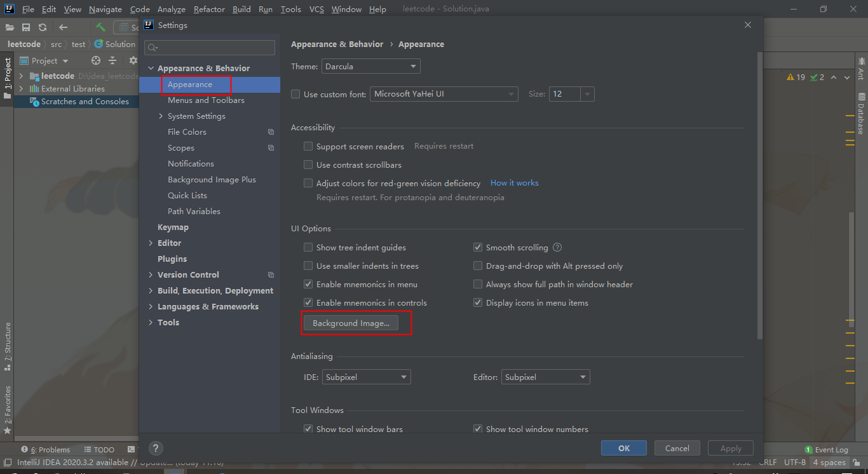Open the Ant tool window
Screen dimensions: 868x474
tap(861, 68)
